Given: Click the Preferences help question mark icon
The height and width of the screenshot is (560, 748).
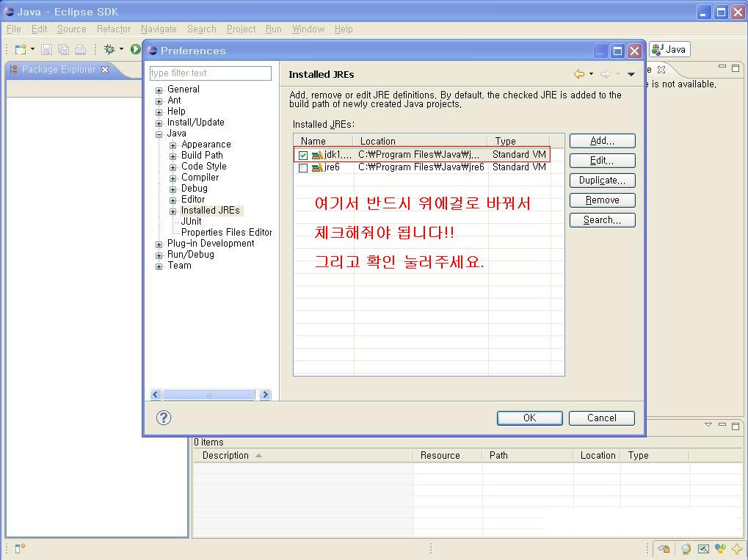Looking at the screenshot, I should click(164, 418).
